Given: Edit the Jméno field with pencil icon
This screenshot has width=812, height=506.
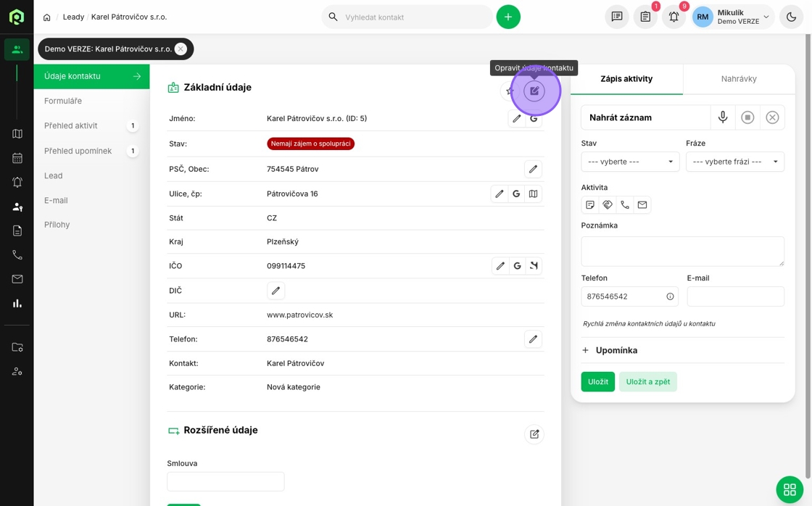Looking at the screenshot, I should click(x=516, y=119).
